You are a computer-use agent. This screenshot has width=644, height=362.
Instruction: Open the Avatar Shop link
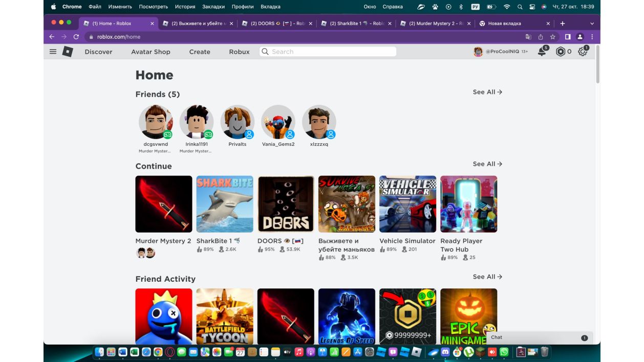pyautogui.click(x=151, y=52)
